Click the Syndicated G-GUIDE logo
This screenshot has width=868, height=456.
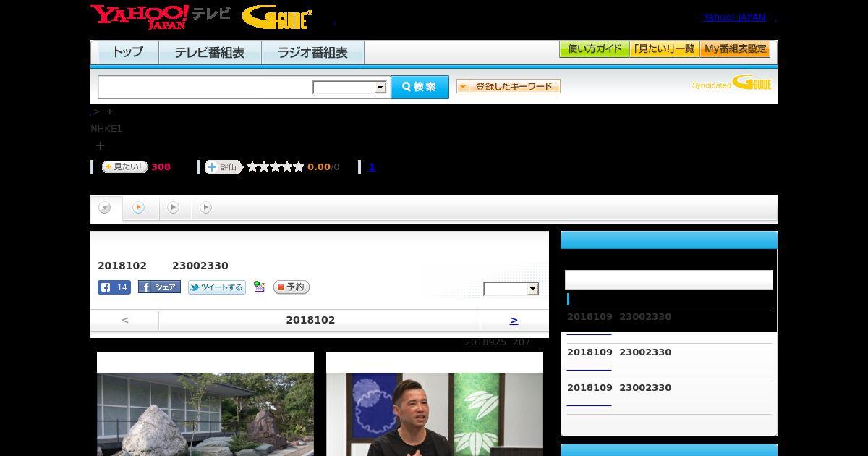pos(732,83)
